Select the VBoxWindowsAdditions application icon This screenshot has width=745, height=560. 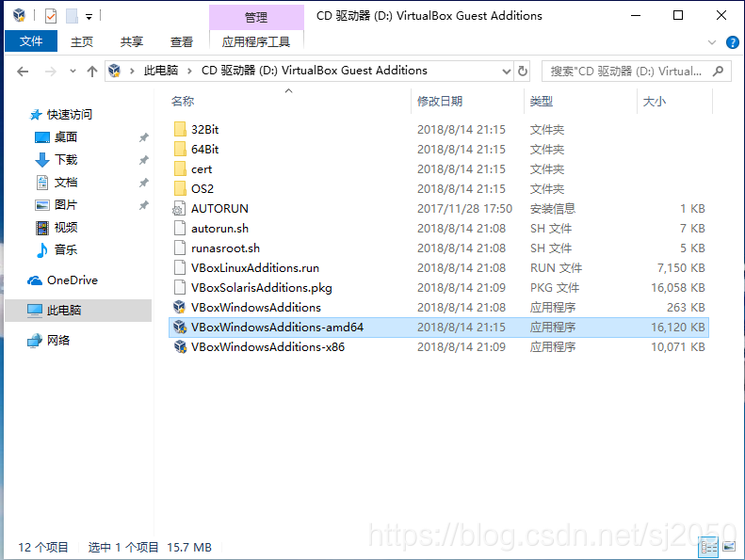click(180, 308)
